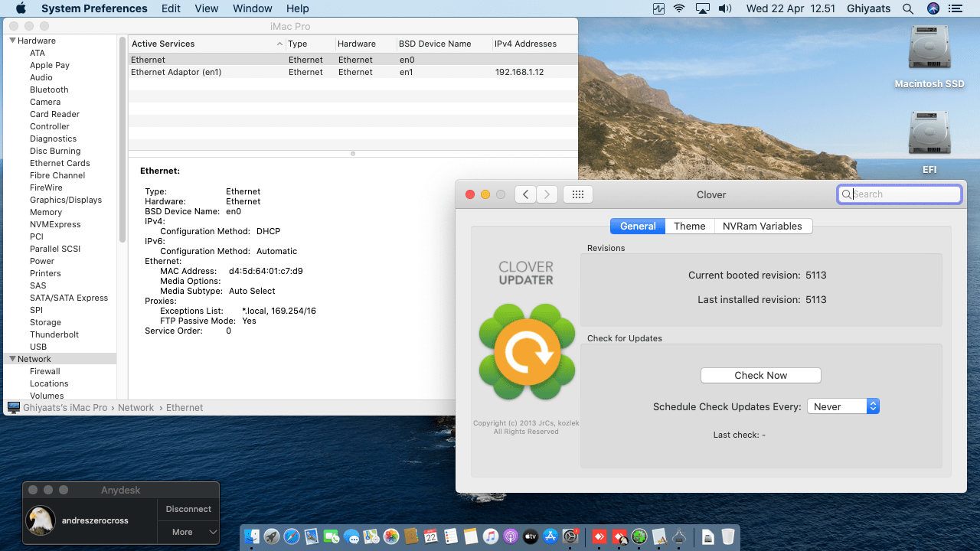Screen dimensions: 980x551
Task: Open the date and time menu
Action: (790, 8)
